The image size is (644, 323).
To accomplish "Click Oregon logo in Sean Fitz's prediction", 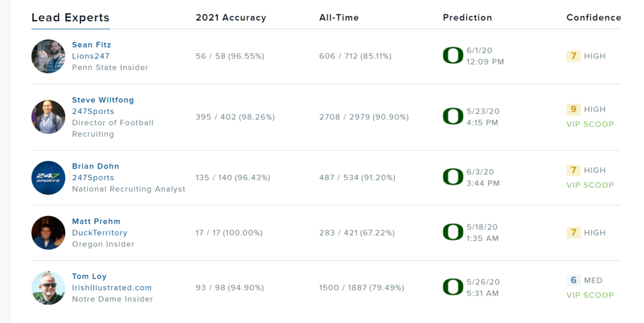I will click(x=453, y=55).
